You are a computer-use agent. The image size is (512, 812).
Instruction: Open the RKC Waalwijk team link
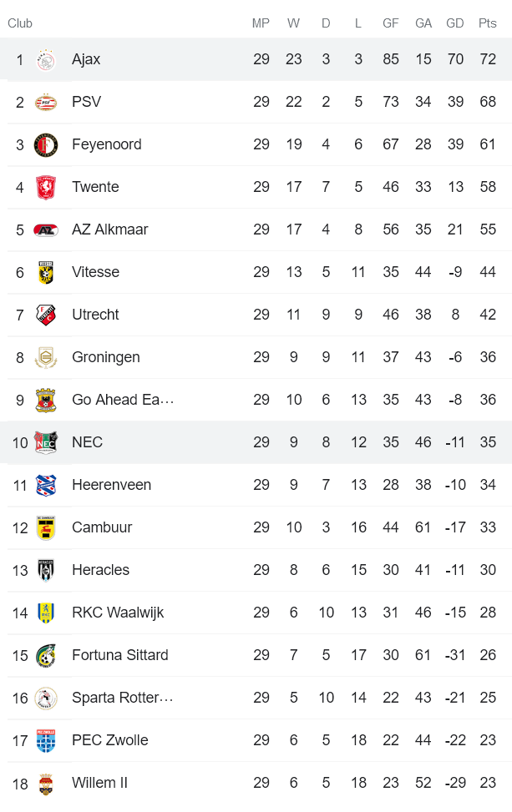(118, 613)
